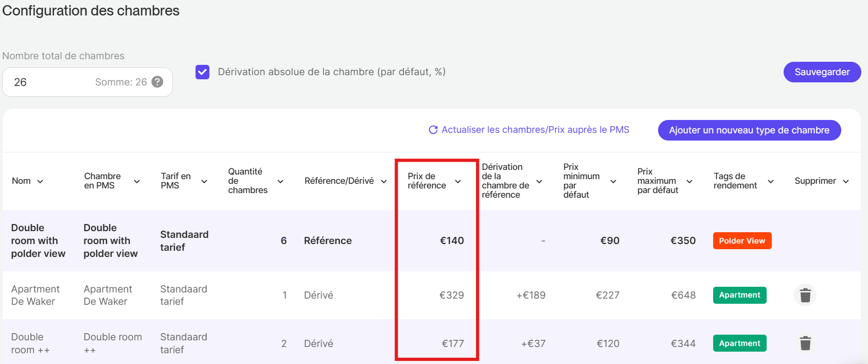Select the €140 reference price cell
This screenshot has width=868, height=364.
tap(452, 240)
